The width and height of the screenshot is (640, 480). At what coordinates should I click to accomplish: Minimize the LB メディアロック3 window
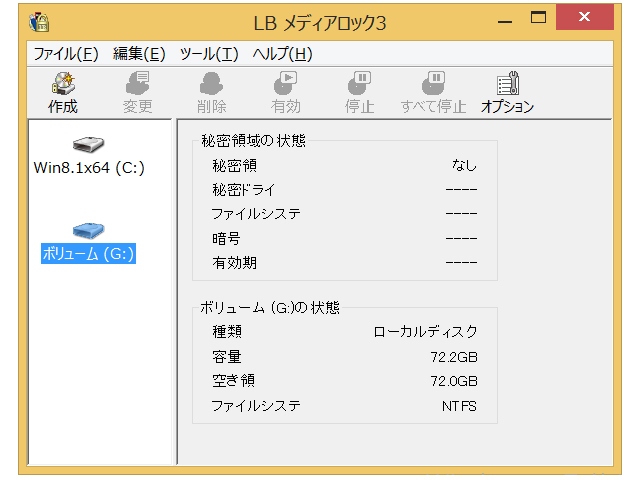[505, 20]
